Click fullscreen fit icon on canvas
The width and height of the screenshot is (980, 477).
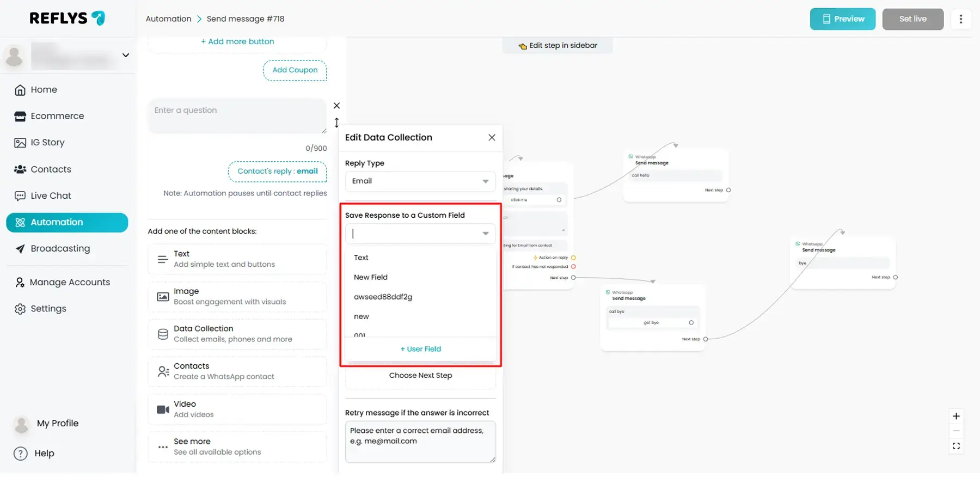coord(956,447)
